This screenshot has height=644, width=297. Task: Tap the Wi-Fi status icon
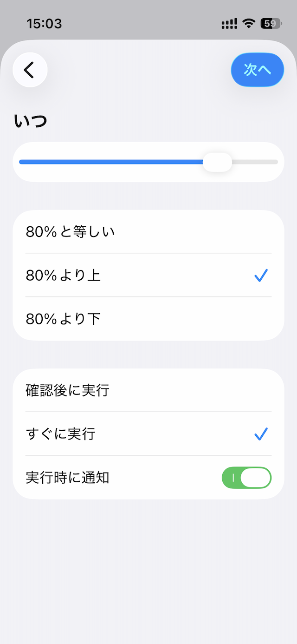click(249, 24)
